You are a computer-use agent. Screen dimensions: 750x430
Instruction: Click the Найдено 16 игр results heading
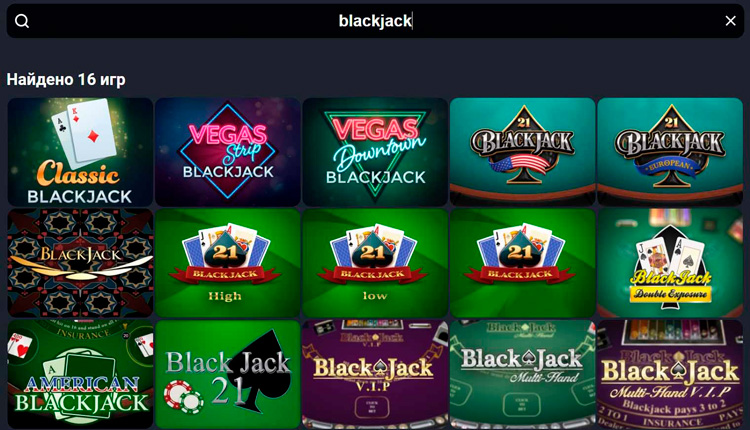pos(66,79)
